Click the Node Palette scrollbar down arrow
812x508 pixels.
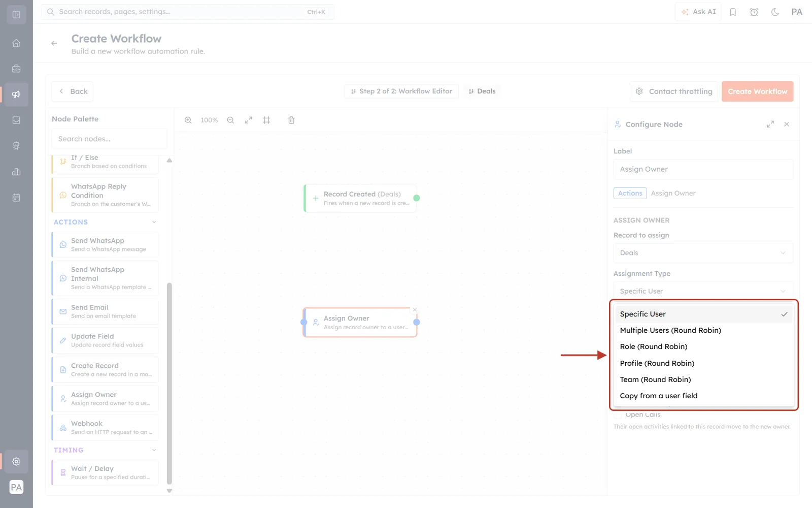tap(170, 491)
